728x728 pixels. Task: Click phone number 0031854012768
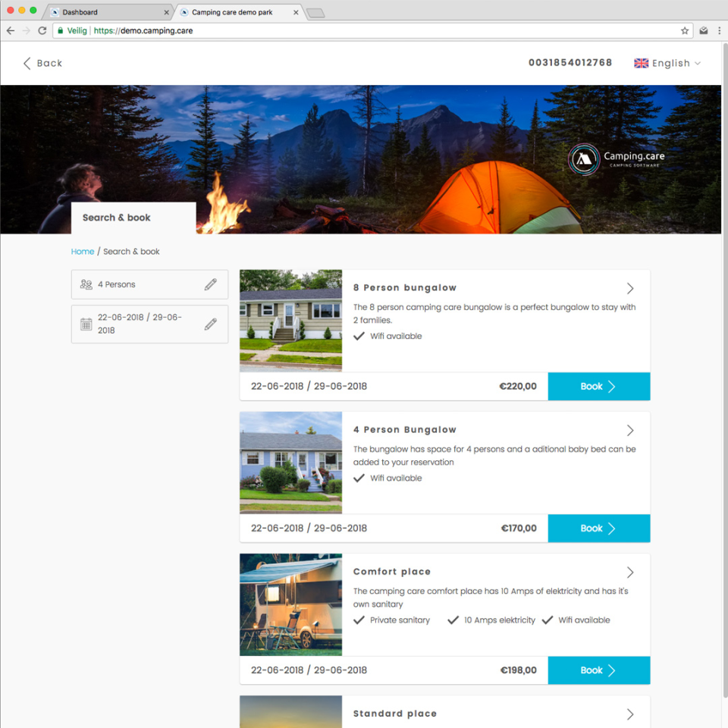point(570,63)
